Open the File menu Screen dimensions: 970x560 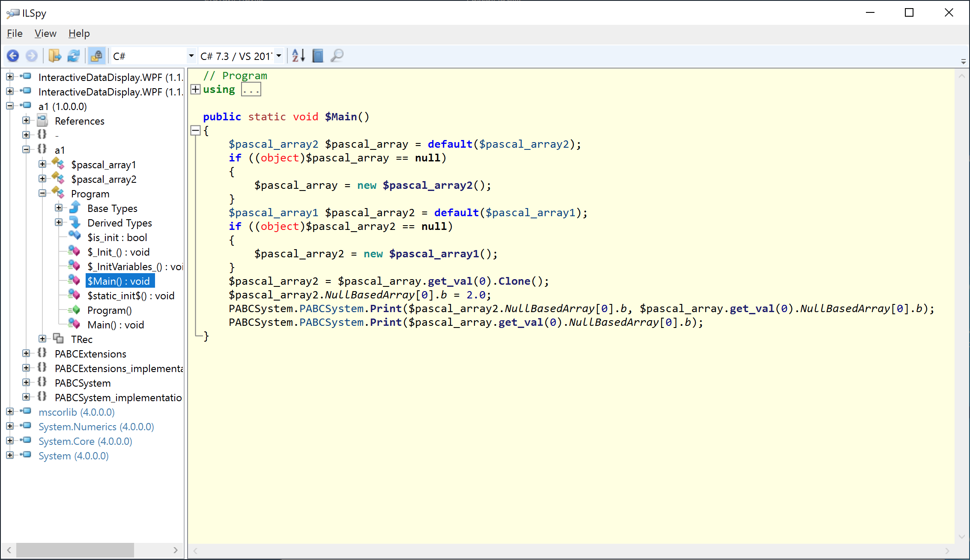(14, 33)
